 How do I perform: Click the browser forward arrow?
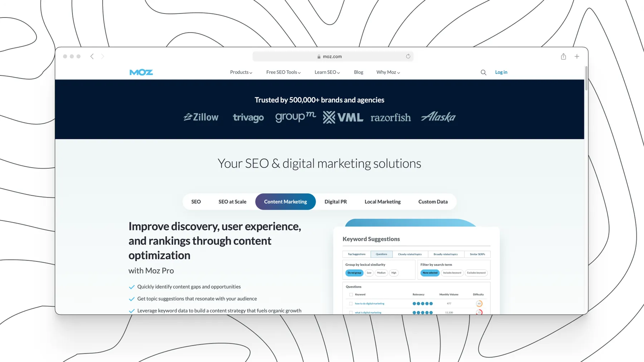click(102, 56)
